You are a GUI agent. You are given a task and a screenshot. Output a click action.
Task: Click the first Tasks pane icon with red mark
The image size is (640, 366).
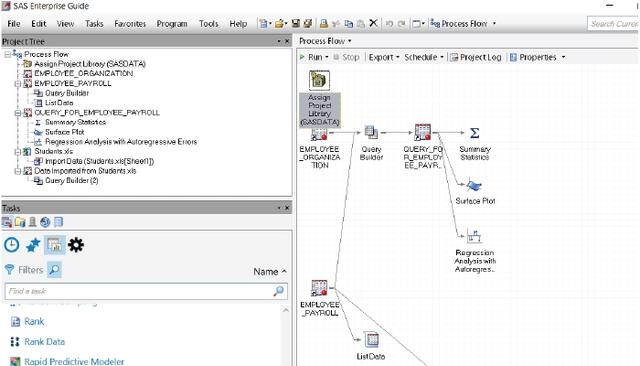pyautogui.click(x=7, y=222)
